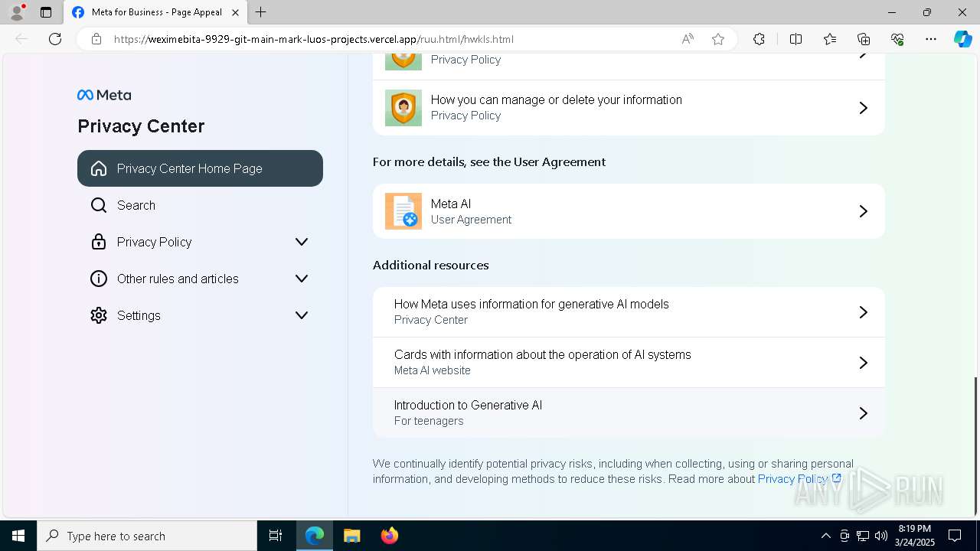
Task: Click the lock icon beside Privacy Policy
Action: (99, 242)
